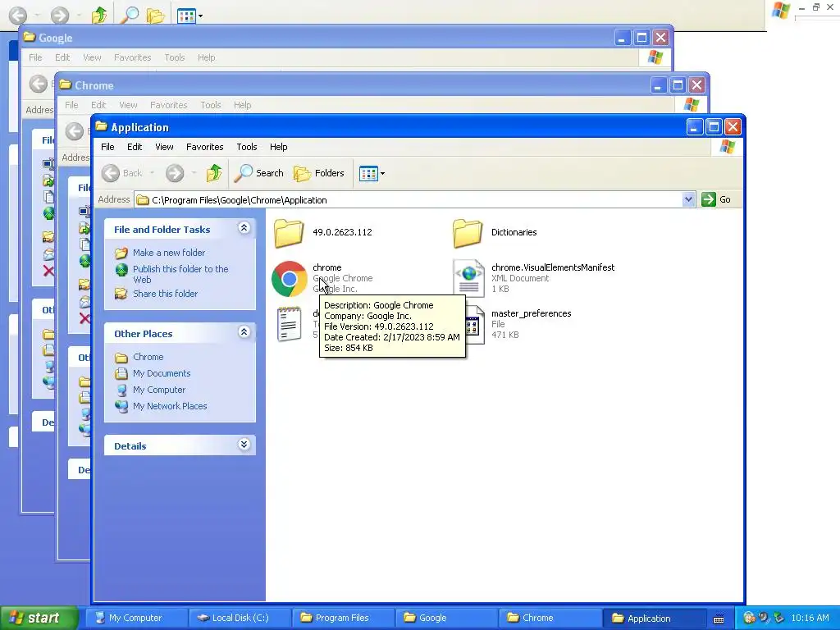Go Forward in Application window toolbar
Screen dimensions: 840x630
pos(175,173)
